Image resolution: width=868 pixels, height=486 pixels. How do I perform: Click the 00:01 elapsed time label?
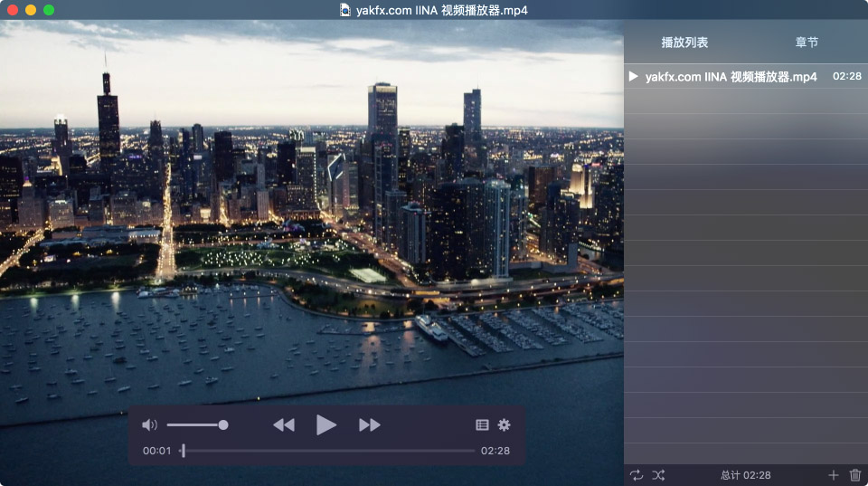point(157,451)
